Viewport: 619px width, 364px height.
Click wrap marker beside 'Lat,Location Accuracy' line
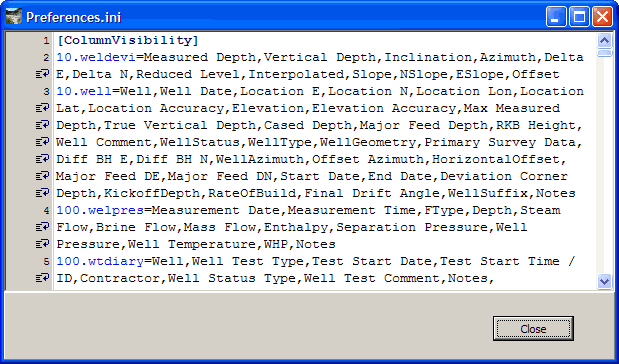coord(42,108)
